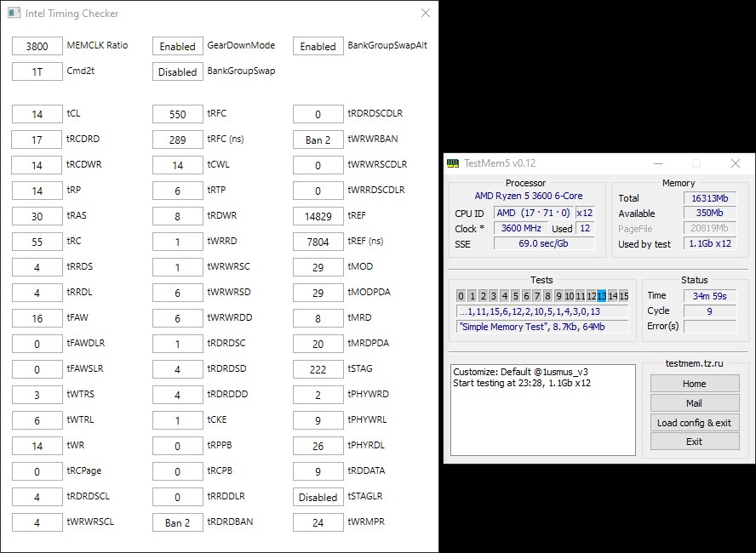Click the tWRWRBAN Ban 2 field
This screenshot has height=553, width=756.
click(318, 140)
